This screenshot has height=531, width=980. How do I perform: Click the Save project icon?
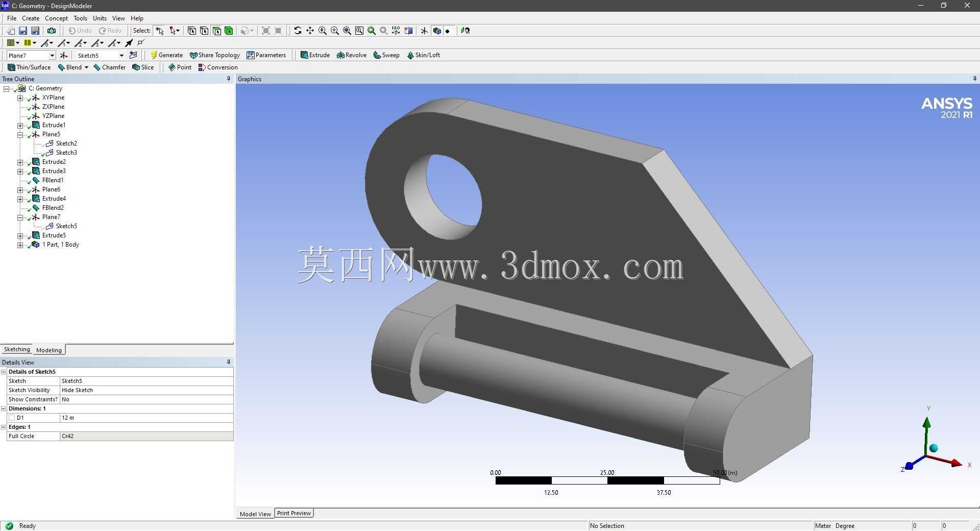coord(23,31)
